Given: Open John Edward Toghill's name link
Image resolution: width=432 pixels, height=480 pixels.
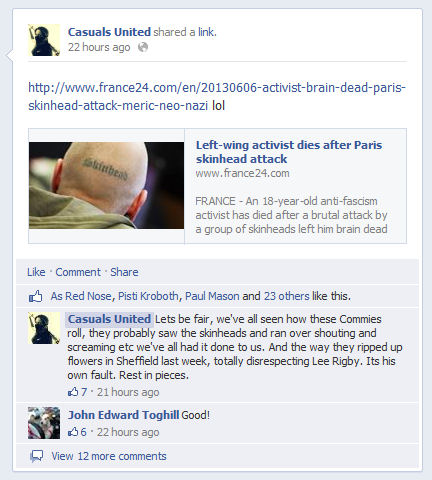Looking at the screenshot, I should click(x=124, y=415).
